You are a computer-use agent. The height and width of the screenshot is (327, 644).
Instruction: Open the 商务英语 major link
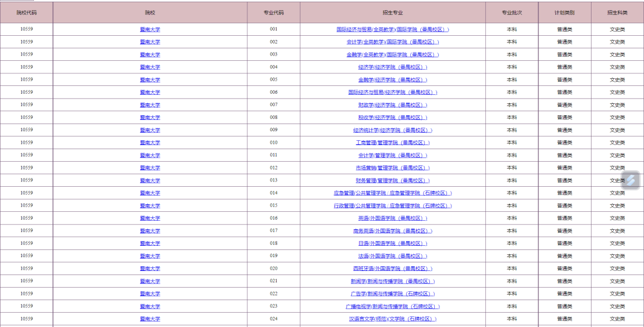(x=392, y=231)
